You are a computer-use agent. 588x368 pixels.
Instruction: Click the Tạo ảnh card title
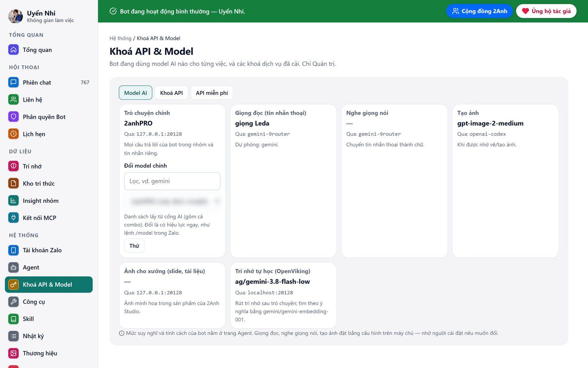(x=468, y=113)
